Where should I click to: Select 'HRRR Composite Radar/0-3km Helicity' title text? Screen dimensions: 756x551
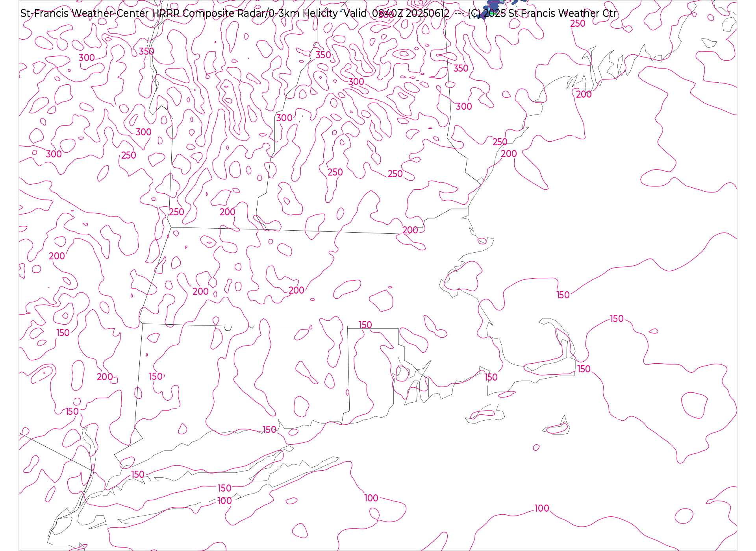[x=245, y=13]
